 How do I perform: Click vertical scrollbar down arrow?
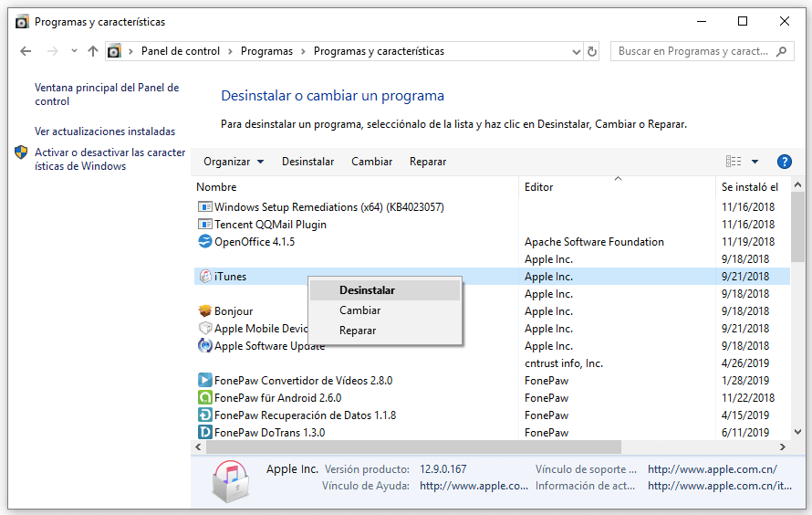click(x=797, y=432)
